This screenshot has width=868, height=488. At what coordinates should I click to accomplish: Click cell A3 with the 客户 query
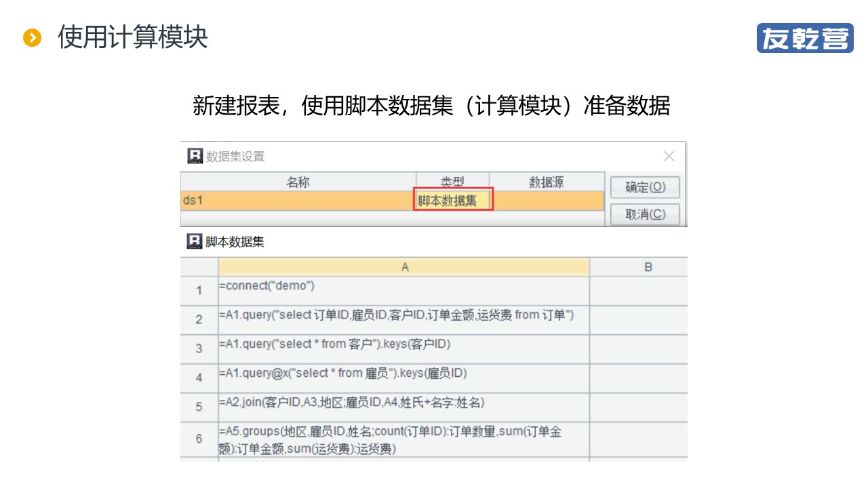click(x=404, y=349)
